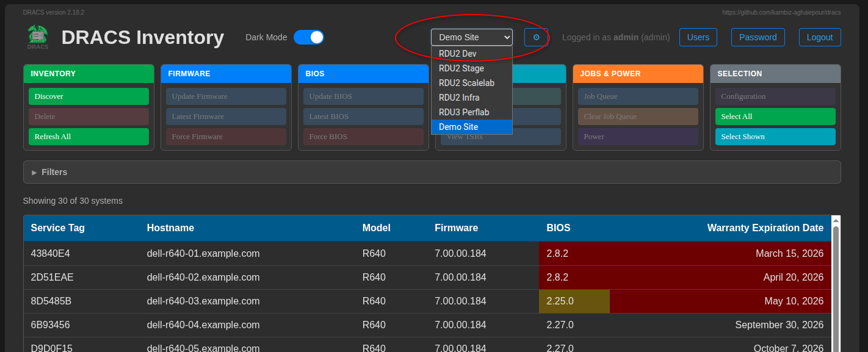Click the Select All button
This screenshot has width=868, height=352.
click(775, 117)
